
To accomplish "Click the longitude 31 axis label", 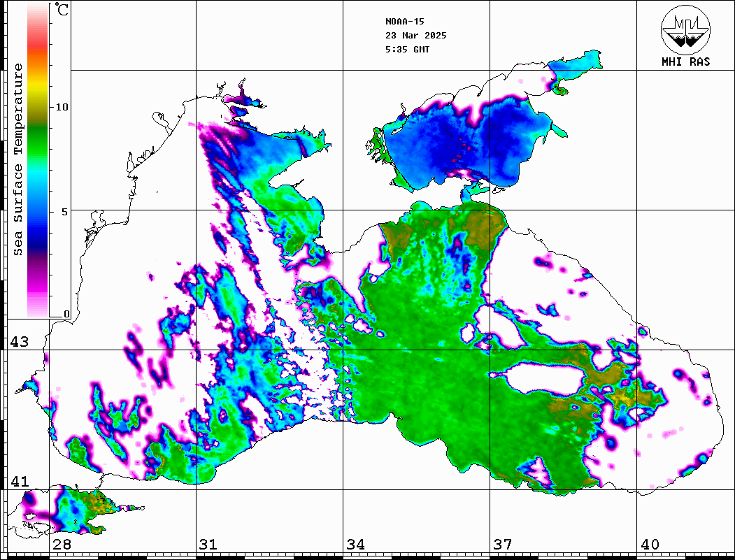I will [208, 545].
